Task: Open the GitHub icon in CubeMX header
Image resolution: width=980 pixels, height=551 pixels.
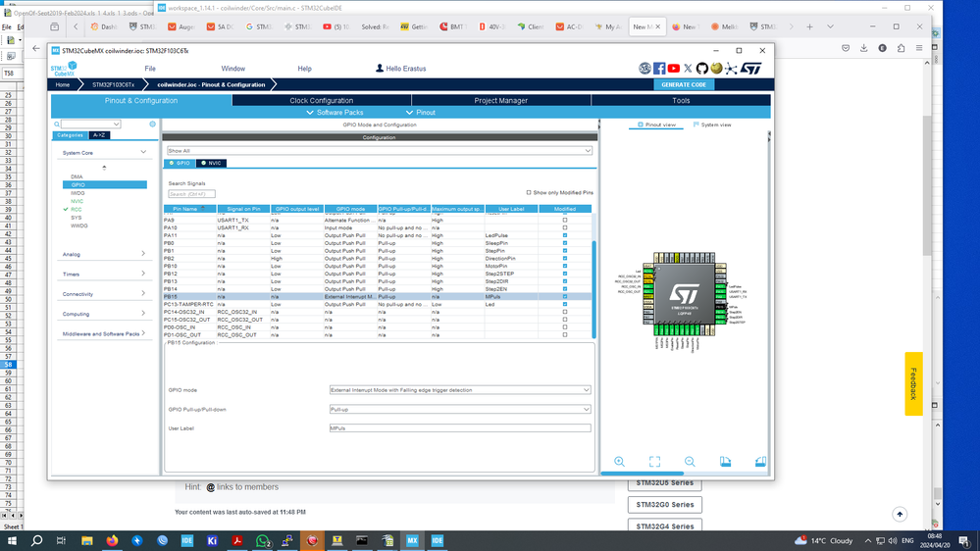Action: pyautogui.click(x=701, y=69)
